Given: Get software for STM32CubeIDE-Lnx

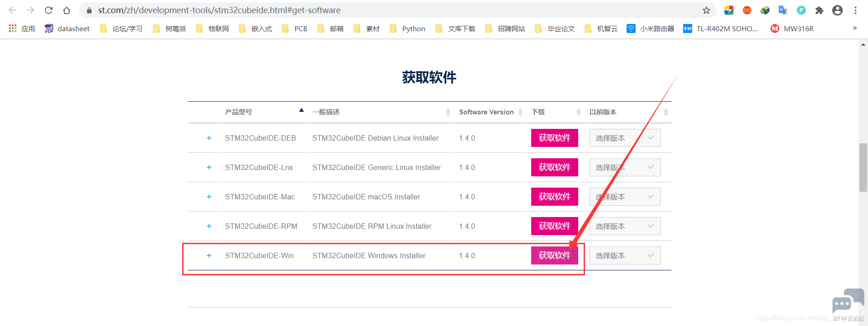Looking at the screenshot, I should [x=555, y=167].
